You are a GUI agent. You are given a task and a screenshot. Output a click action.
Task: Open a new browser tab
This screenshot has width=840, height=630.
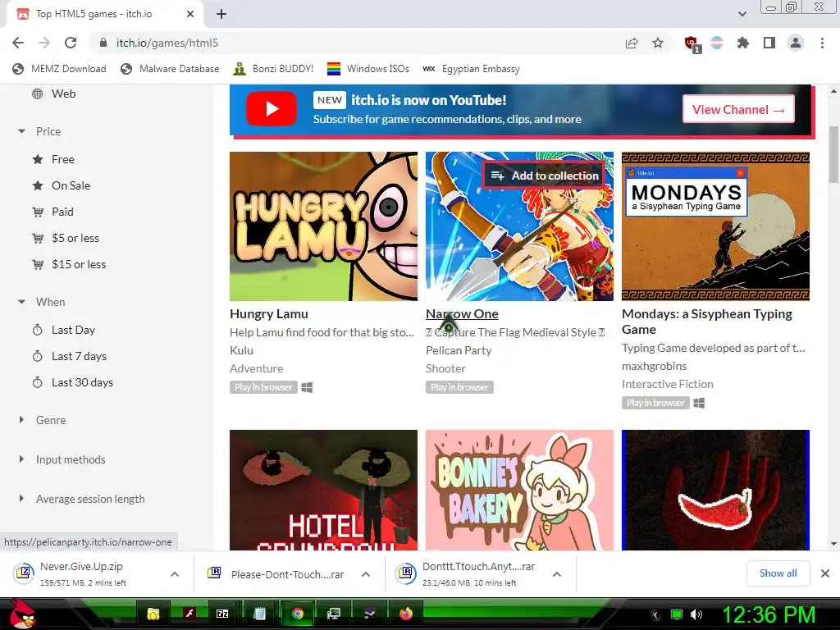(x=221, y=15)
